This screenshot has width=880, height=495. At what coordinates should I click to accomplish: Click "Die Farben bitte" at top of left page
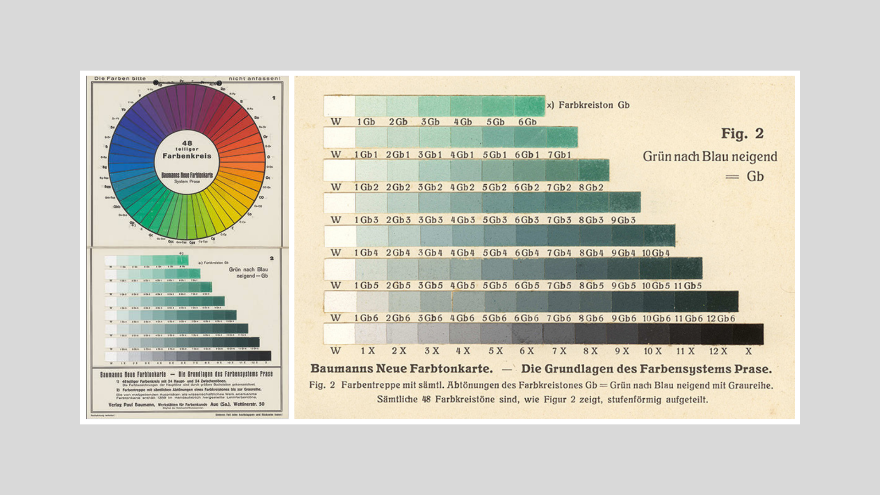120,79
